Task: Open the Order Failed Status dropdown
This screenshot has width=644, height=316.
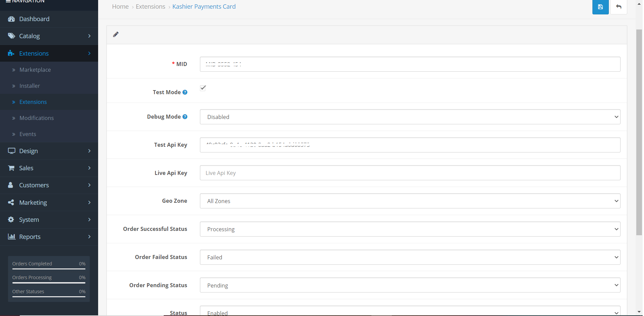Action: [x=410, y=257]
